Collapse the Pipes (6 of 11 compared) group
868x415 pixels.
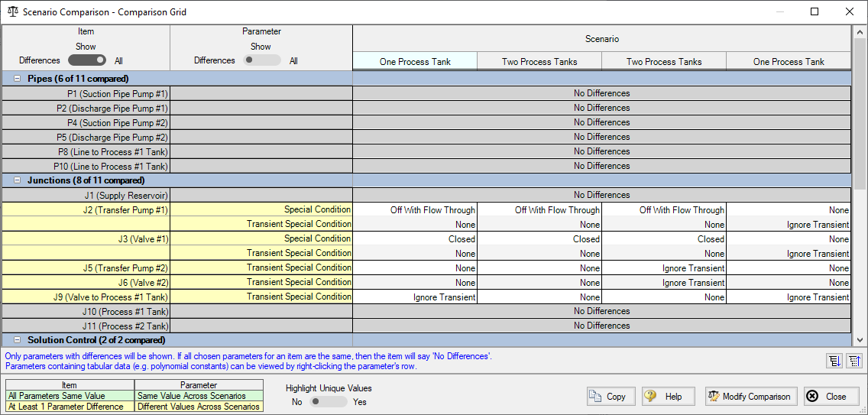(x=17, y=79)
